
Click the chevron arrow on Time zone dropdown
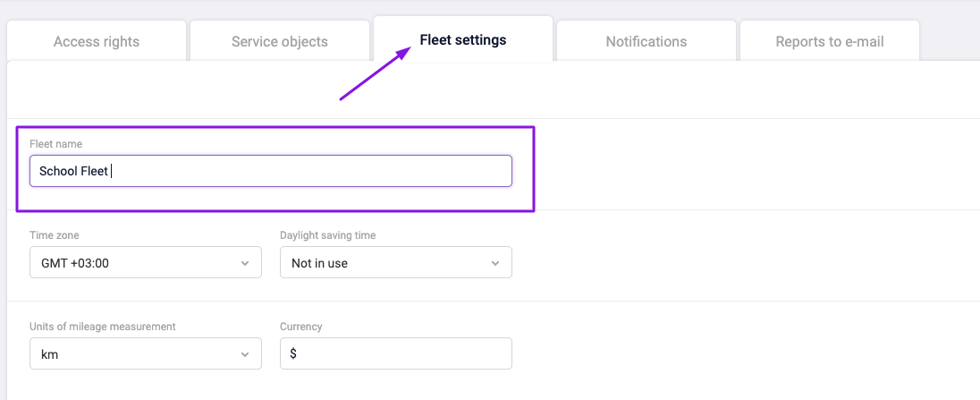point(246,263)
